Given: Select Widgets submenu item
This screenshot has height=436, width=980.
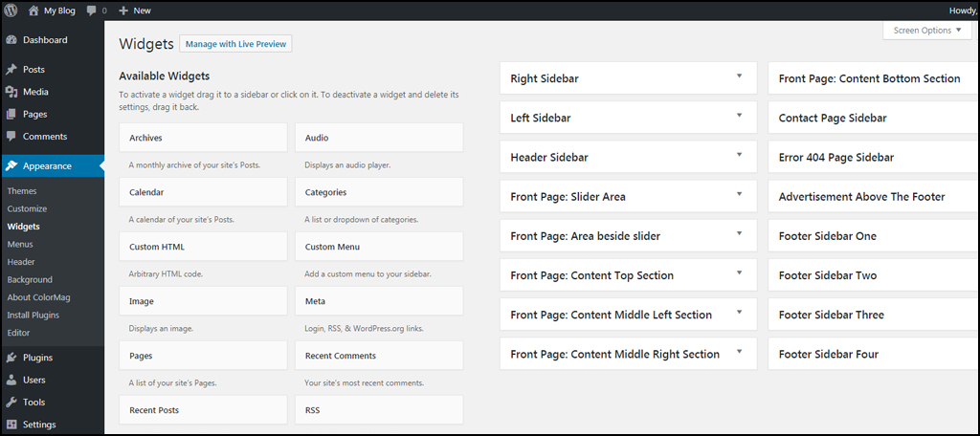Looking at the screenshot, I should coord(23,227).
